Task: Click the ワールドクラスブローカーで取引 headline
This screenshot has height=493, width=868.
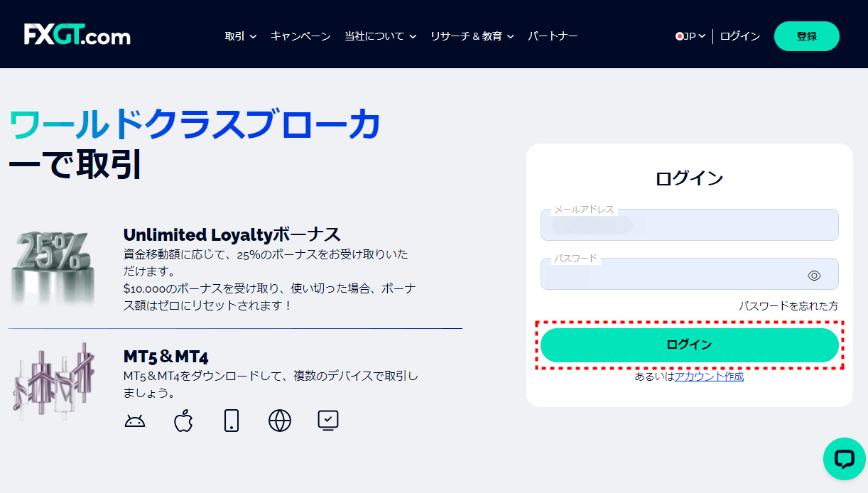Action: click(195, 144)
